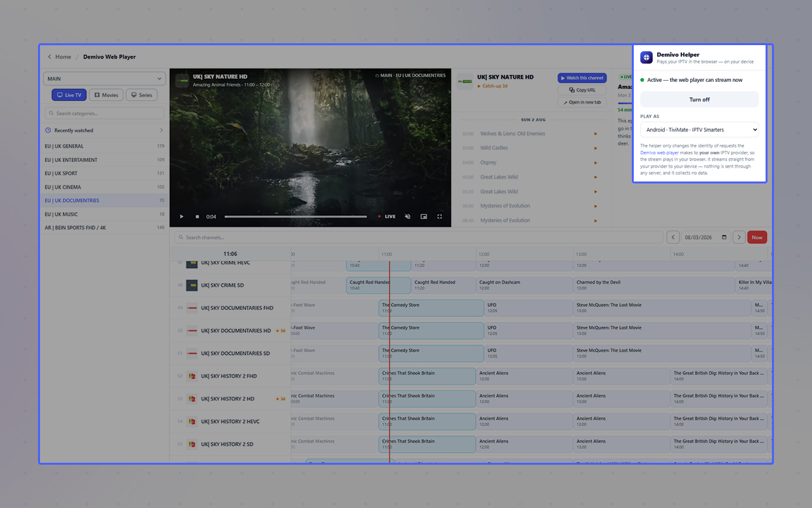
Task: Follow the Demivo web player link in the helper text
Action: (x=659, y=152)
